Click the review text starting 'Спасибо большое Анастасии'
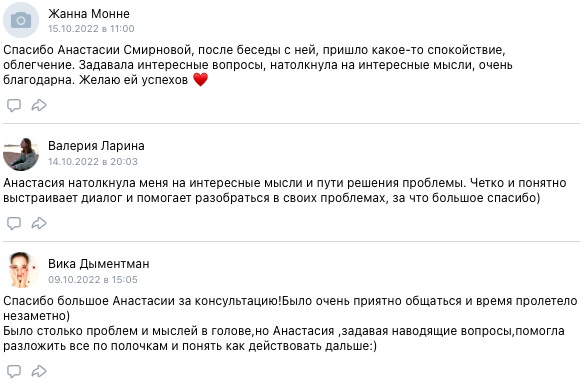 [x=290, y=308]
